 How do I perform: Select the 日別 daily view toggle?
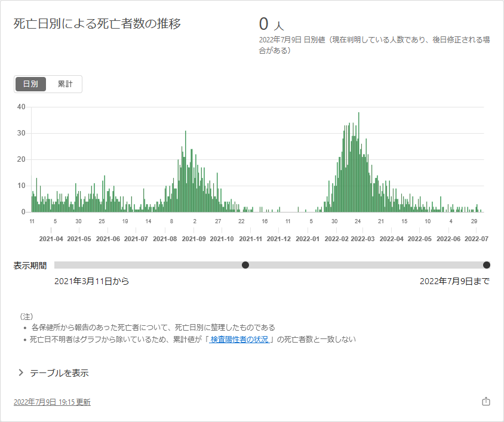pos(30,84)
